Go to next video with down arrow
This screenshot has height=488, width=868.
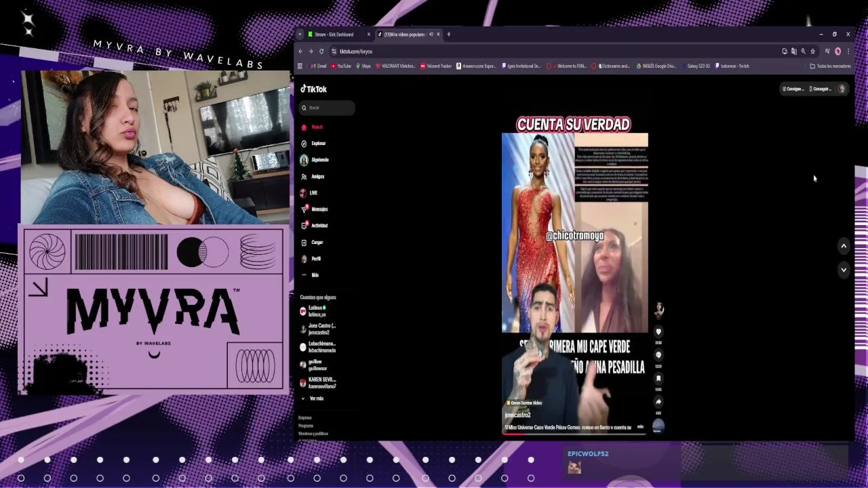[844, 269]
